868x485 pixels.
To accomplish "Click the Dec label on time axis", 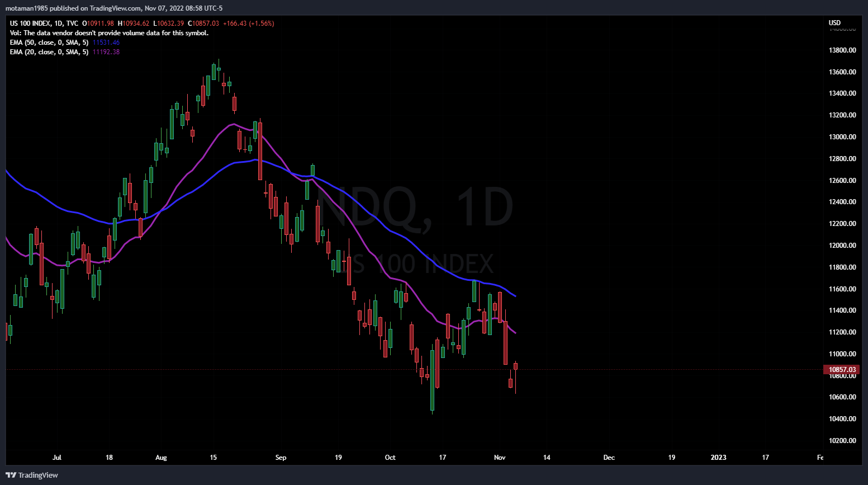I will pyautogui.click(x=609, y=458).
